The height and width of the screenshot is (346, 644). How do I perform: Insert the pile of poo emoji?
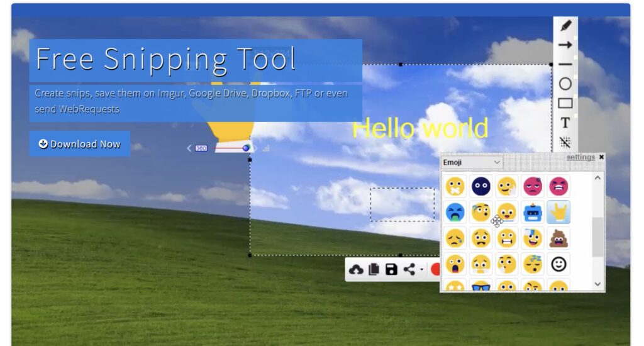pos(558,238)
